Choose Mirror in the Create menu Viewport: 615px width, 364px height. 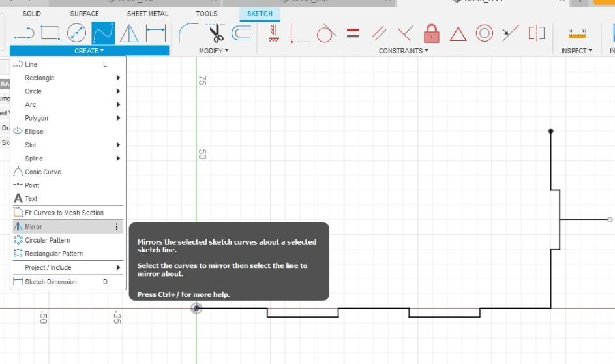pos(67,227)
